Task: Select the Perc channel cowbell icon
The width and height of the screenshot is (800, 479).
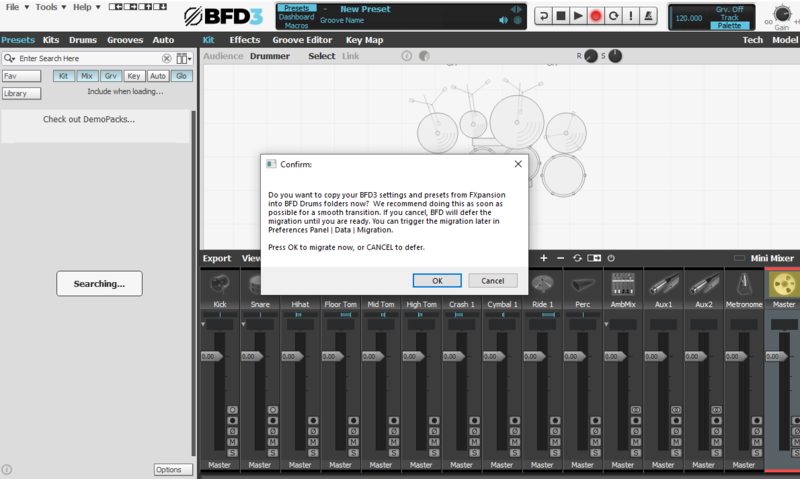Action: (583, 284)
